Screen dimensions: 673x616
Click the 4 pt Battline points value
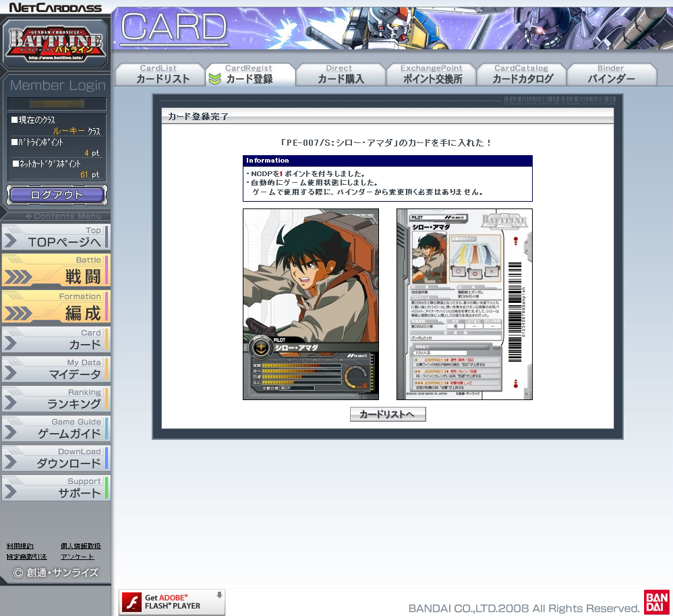click(x=92, y=153)
